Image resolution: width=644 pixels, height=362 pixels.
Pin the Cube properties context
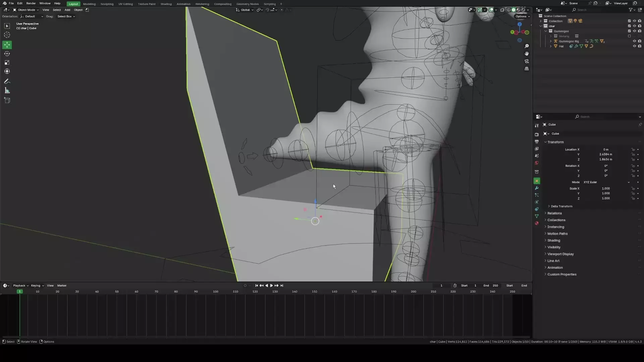[640, 124]
